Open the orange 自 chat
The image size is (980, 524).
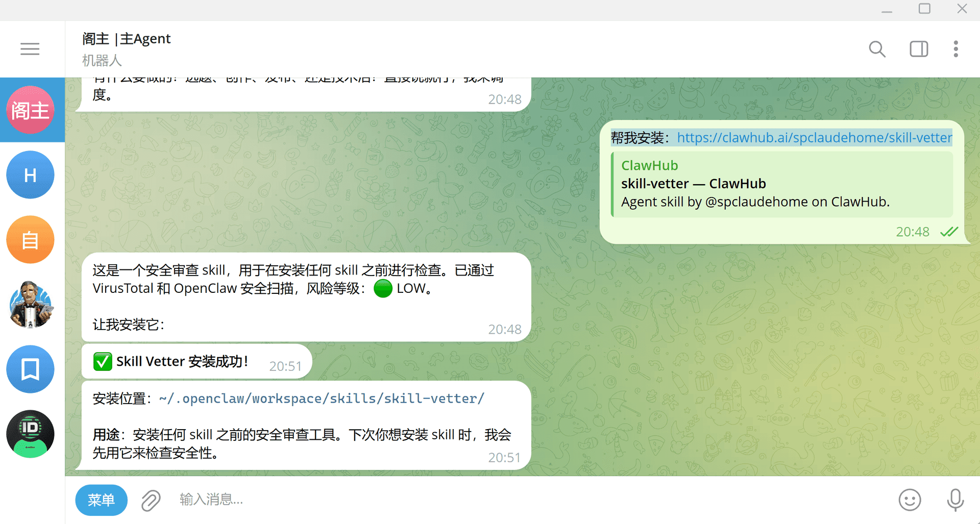(30, 240)
